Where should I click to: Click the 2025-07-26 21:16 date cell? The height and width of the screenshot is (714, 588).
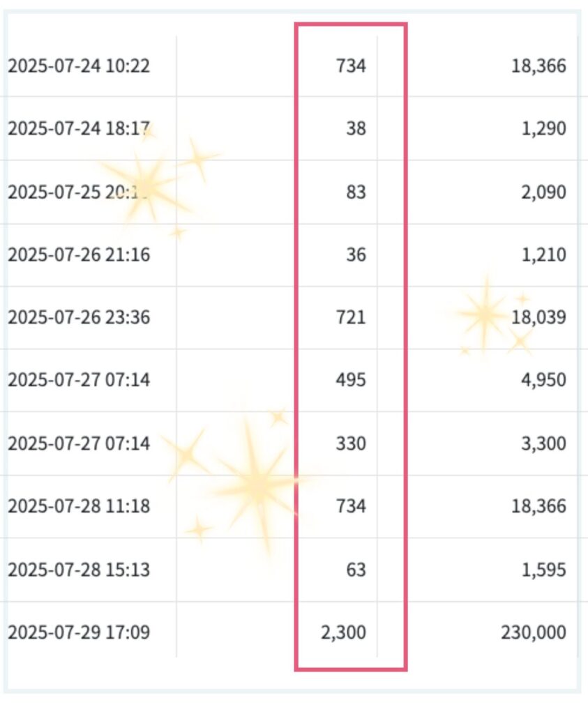(x=79, y=255)
